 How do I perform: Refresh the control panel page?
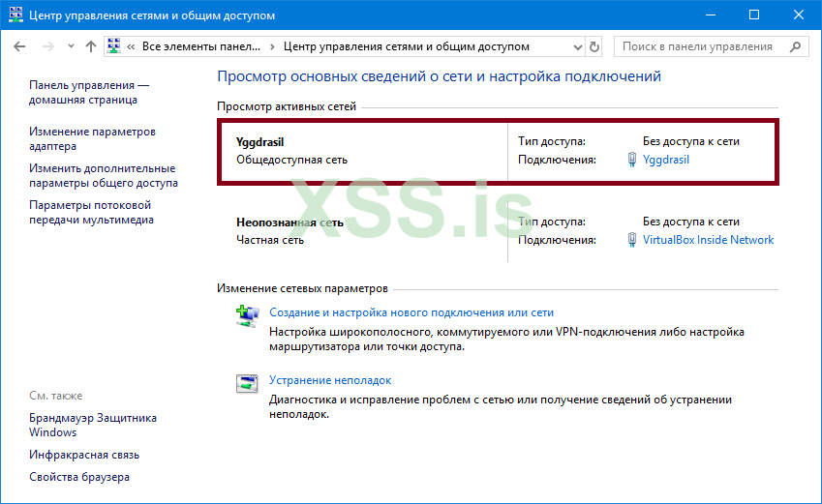click(x=594, y=46)
